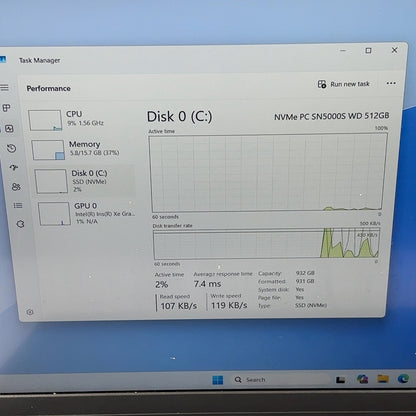416x416 pixels.
Task: Click the 7.4 ms average response time value
Action: pyautogui.click(x=207, y=284)
